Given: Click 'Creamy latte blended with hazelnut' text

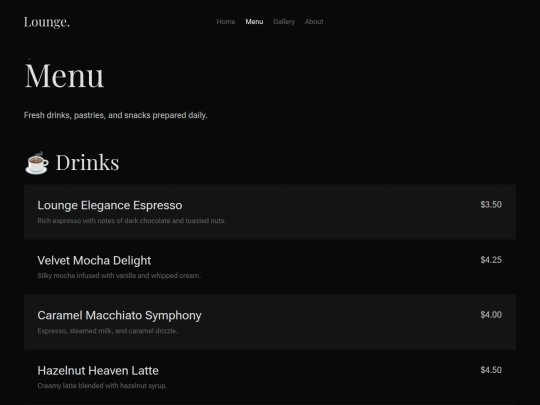Looking at the screenshot, I should 102,386.
